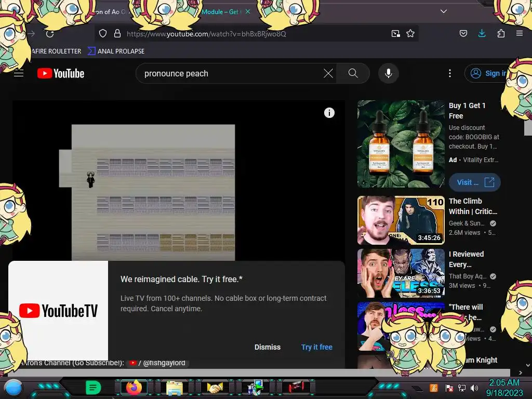Dismiss the YouTube TV promotion
The image size is (532, 399).
point(268,347)
